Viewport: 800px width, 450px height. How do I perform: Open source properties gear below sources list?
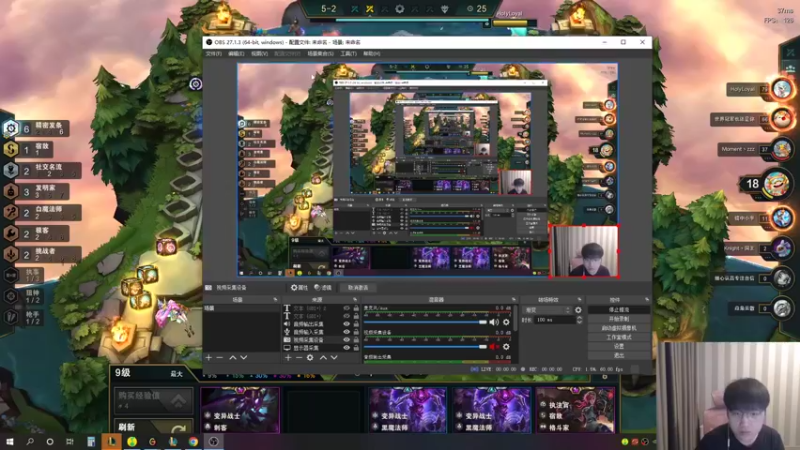point(310,358)
